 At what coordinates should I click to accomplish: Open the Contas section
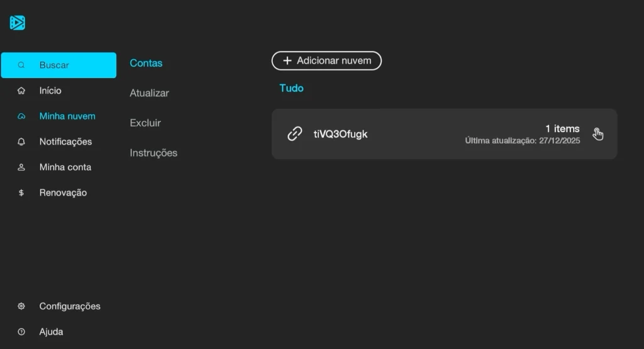coord(146,64)
